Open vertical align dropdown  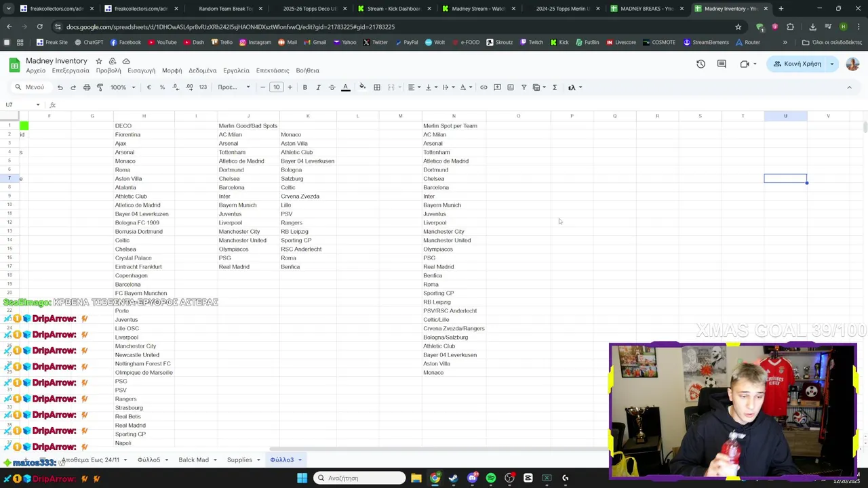coord(431,87)
